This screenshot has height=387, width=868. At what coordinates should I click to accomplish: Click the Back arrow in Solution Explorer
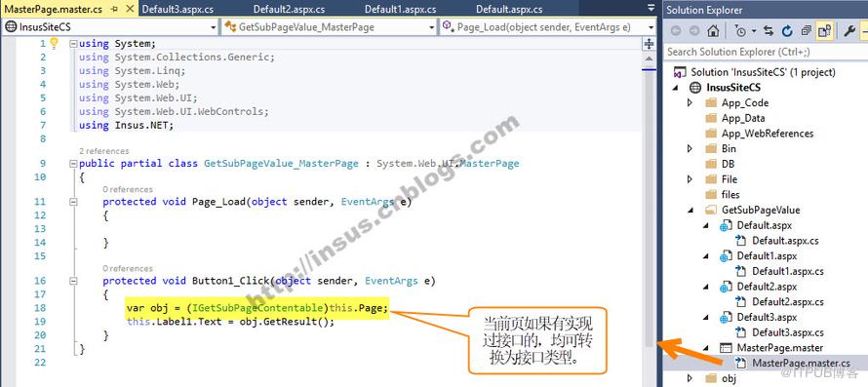tap(676, 31)
